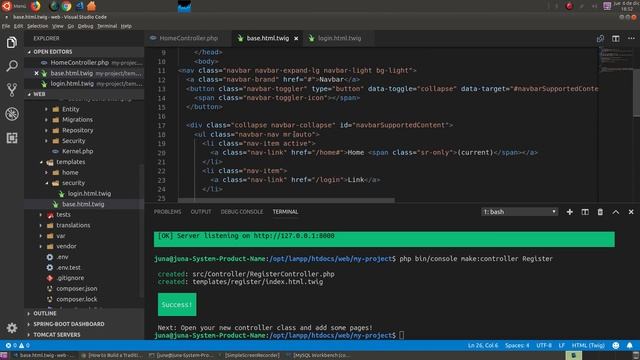Maximize the terminal panel with chevron up
Image resolution: width=640 pixels, height=360 pixels.
point(616,212)
